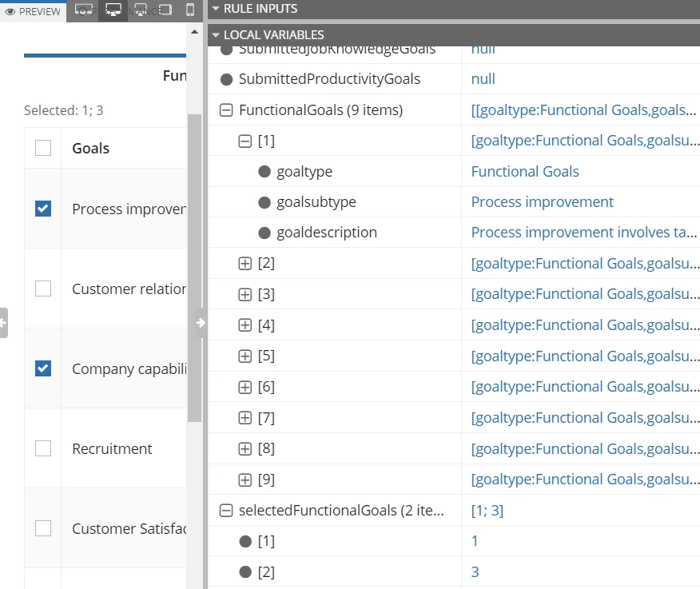Expand FunctionalGoals item [8]
This screenshot has height=589, width=700.
245,449
